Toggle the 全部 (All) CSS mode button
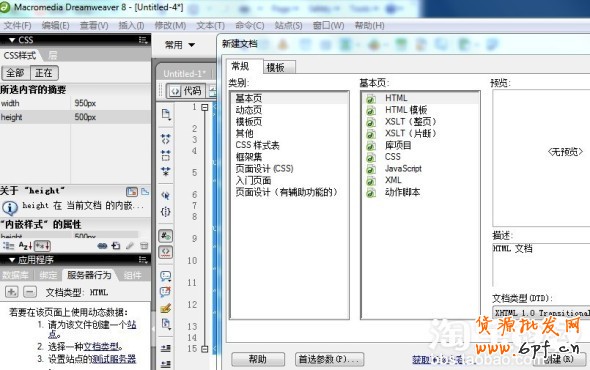 click(15, 73)
